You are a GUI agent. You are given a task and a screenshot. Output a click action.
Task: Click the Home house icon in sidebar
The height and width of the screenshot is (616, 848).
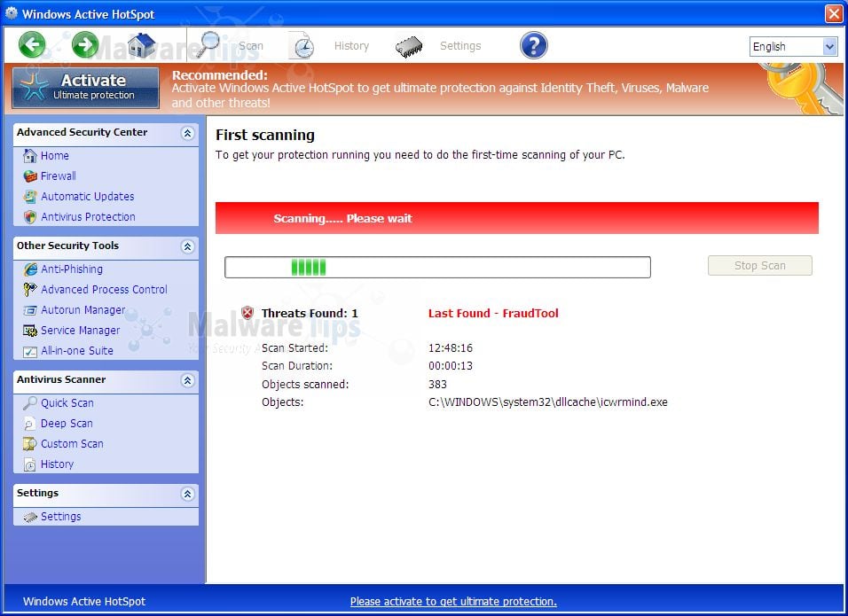click(x=30, y=156)
